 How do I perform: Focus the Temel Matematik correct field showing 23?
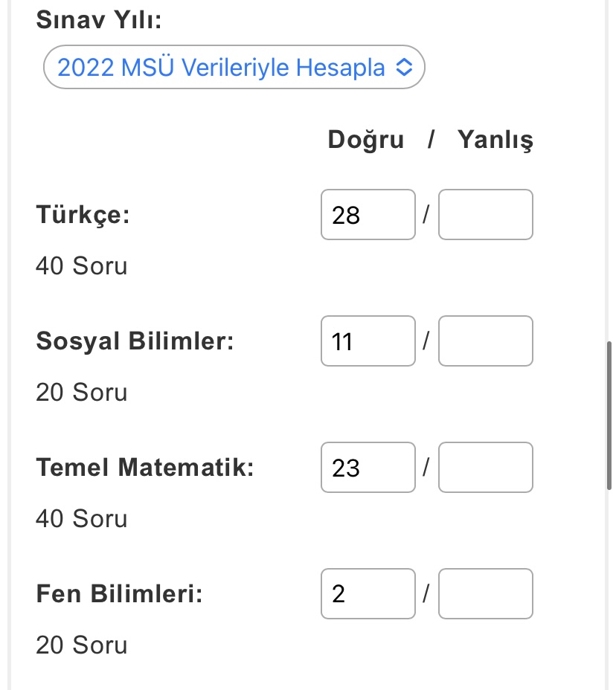(x=368, y=468)
